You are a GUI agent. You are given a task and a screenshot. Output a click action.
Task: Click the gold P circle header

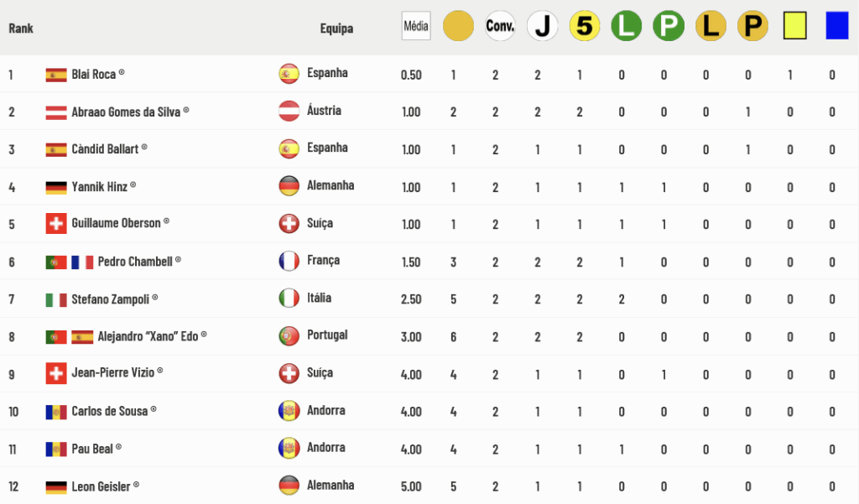click(752, 26)
